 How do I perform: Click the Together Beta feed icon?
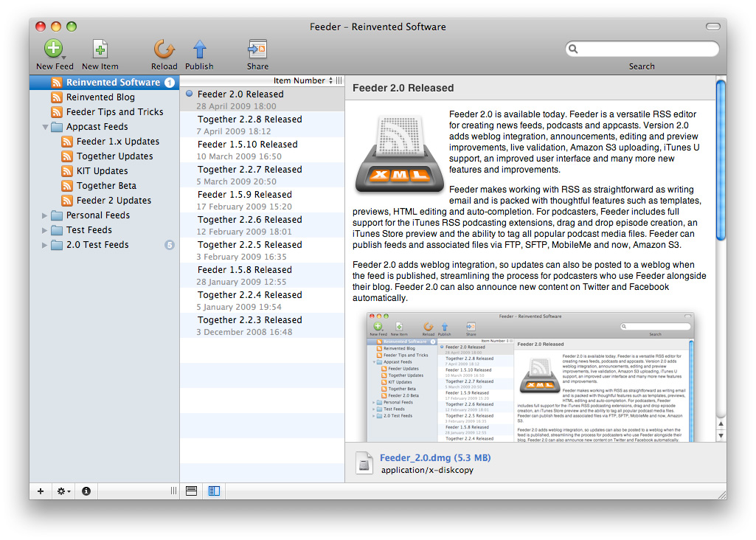(x=67, y=186)
